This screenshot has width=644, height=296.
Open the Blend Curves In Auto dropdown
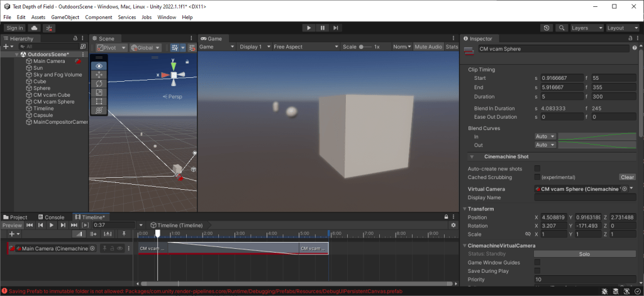pyautogui.click(x=545, y=136)
